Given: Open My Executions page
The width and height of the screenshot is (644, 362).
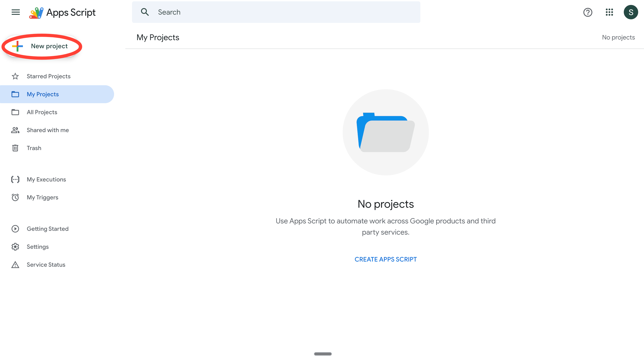Looking at the screenshot, I should (46, 179).
